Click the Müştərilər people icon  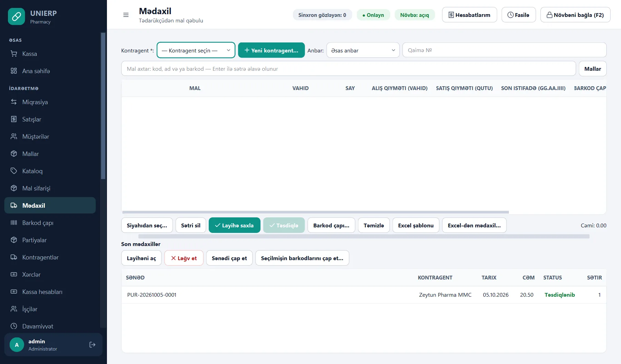14,136
